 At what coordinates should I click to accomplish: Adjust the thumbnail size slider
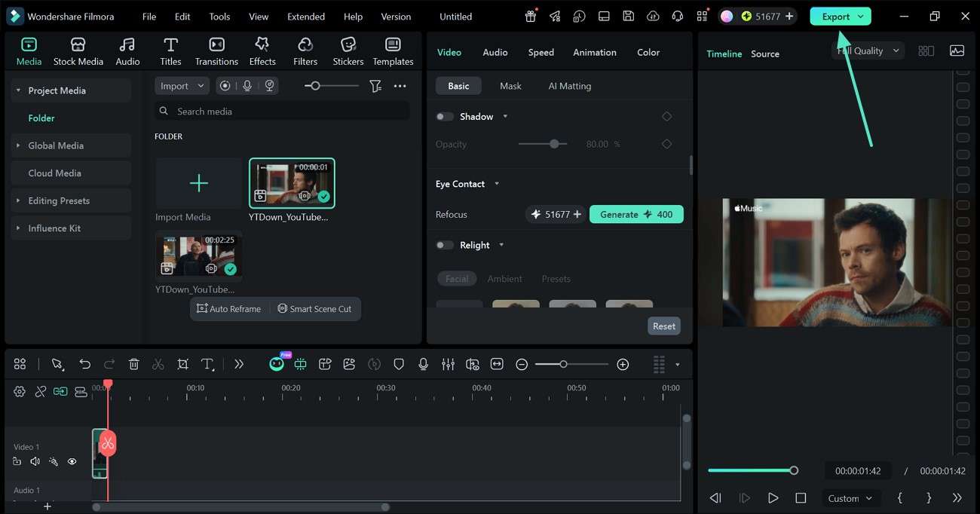pyautogui.click(x=332, y=86)
